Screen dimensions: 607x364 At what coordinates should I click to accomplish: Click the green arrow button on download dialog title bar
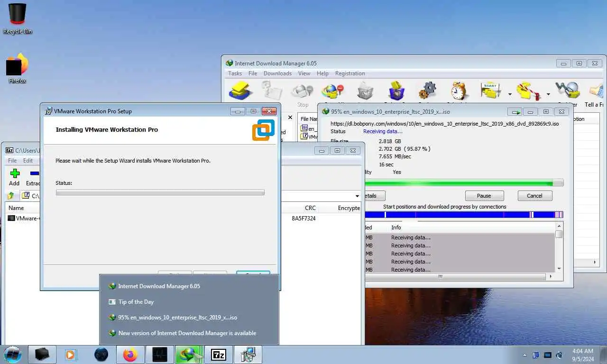click(x=515, y=112)
